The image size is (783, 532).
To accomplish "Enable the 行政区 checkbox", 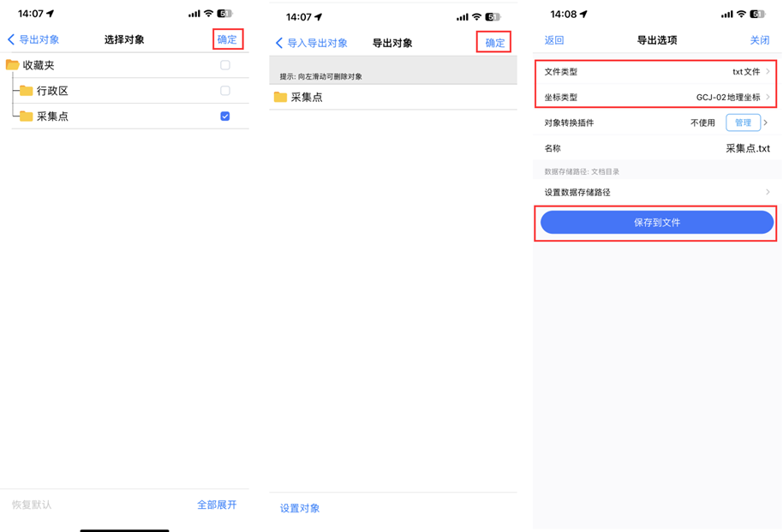I will click(224, 90).
